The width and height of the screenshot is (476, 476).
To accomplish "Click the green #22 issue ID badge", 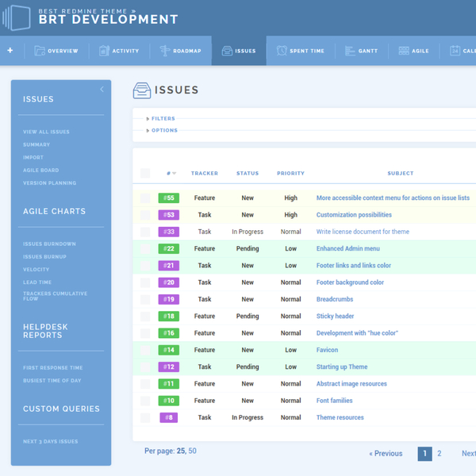I will click(x=169, y=249).
